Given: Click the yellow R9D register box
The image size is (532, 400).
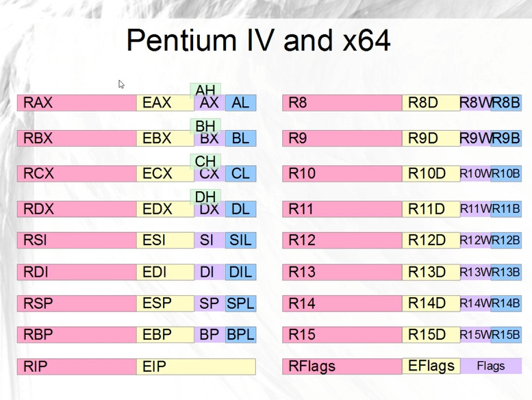Looking at the screenshot, I should click(x=431, y=138).
